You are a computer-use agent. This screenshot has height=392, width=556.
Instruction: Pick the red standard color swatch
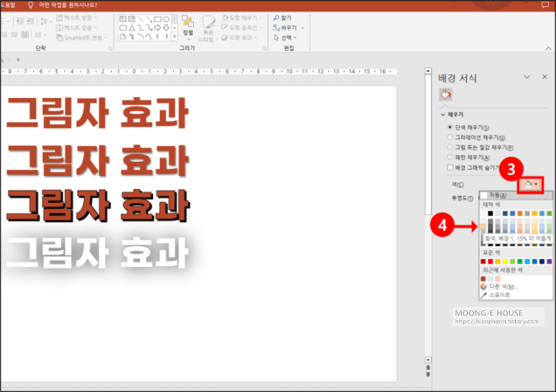pyautogui.click(x=490, y=262)
